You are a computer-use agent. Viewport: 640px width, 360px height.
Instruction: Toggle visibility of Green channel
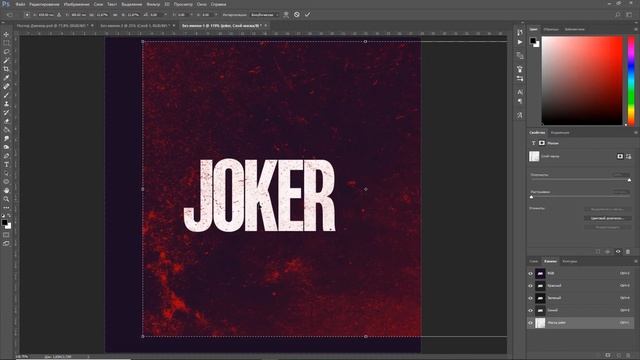pos(531,298)
